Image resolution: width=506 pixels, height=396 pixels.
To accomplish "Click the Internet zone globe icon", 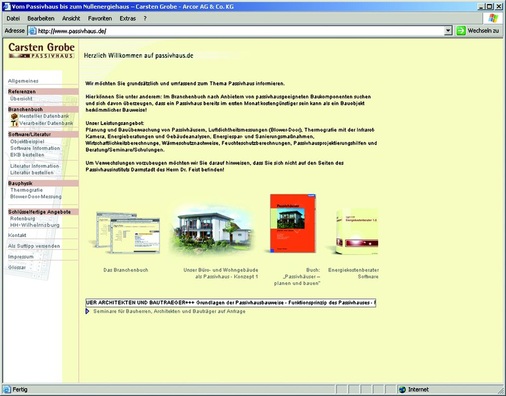I will [402, 389].
